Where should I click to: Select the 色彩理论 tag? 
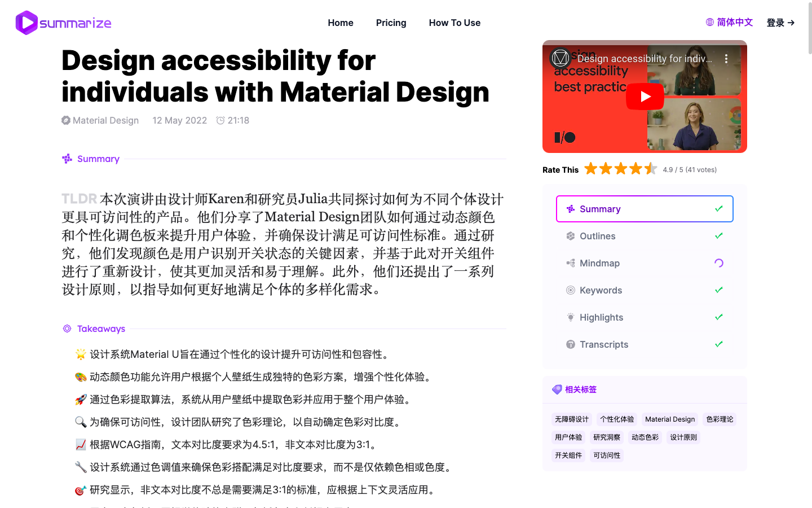[720, 419]
